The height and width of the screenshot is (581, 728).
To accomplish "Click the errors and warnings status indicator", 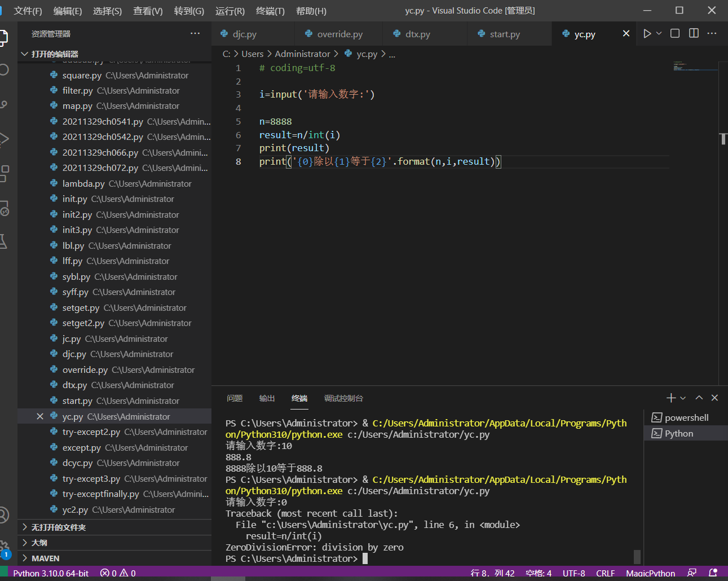I will point(118,573).
